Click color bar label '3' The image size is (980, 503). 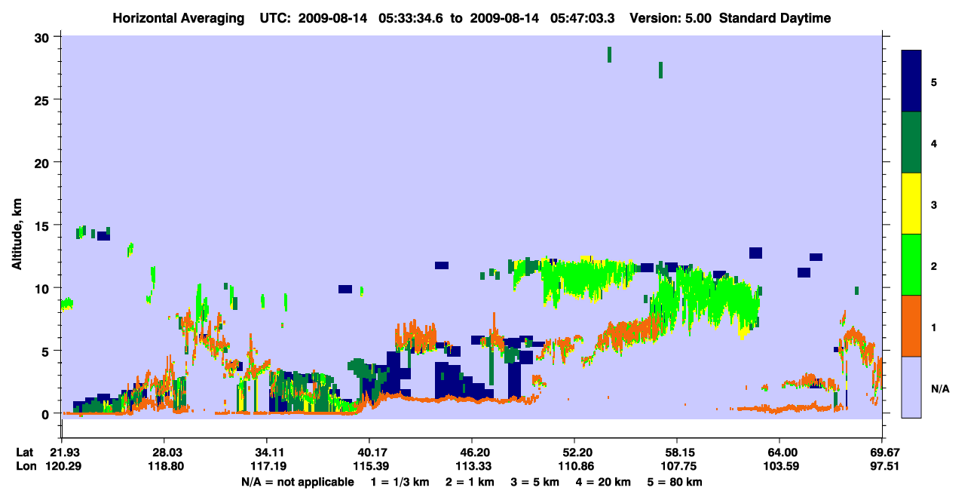[x=934, y=204]
